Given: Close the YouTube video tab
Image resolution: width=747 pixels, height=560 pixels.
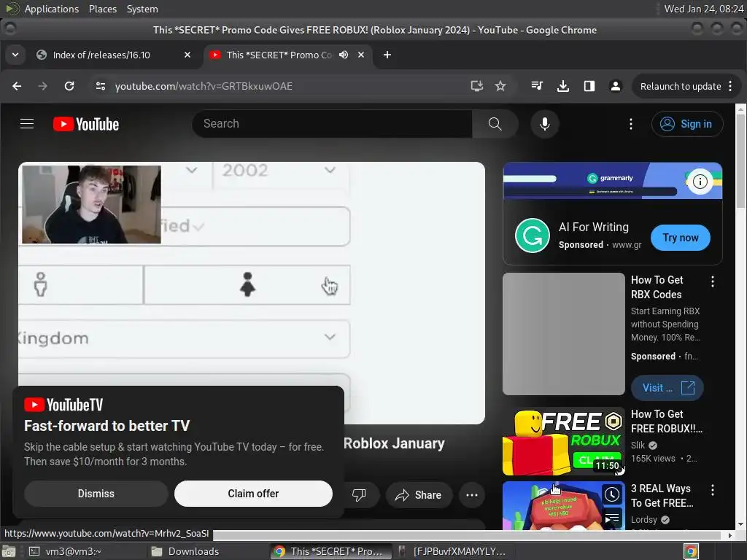Looking at the screenshot, I should (361, 55).
